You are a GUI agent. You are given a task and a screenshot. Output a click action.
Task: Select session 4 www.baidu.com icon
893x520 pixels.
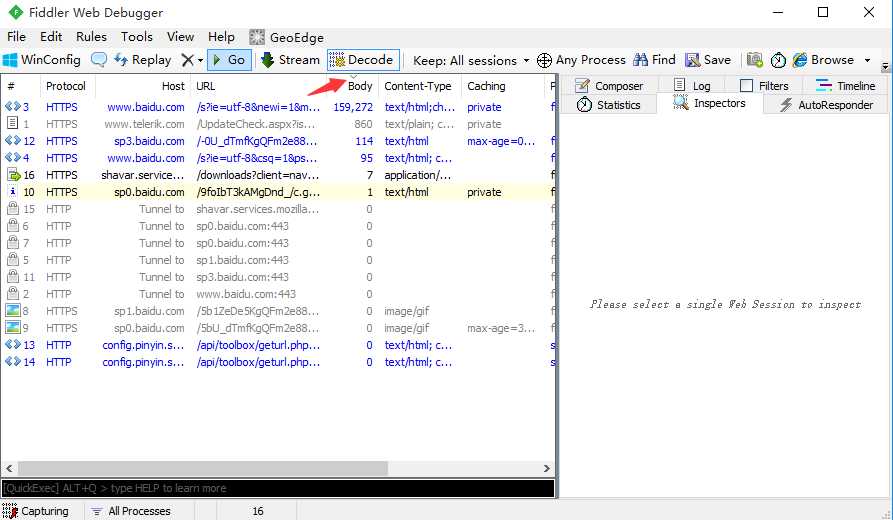13,158
